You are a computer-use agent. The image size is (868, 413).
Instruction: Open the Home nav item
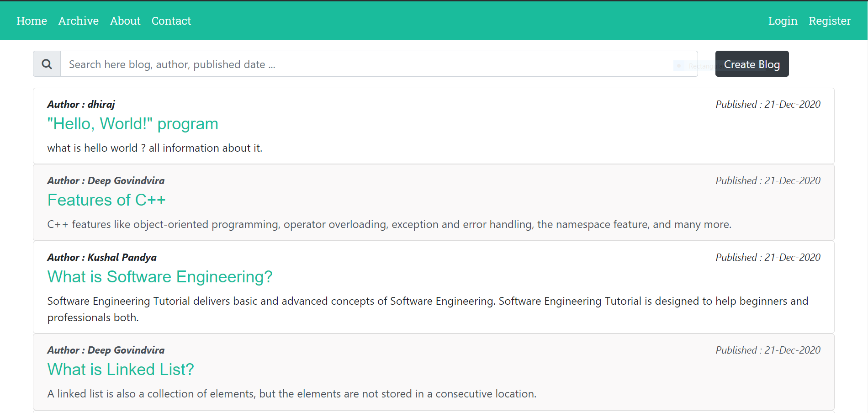(x=32, y=21)
